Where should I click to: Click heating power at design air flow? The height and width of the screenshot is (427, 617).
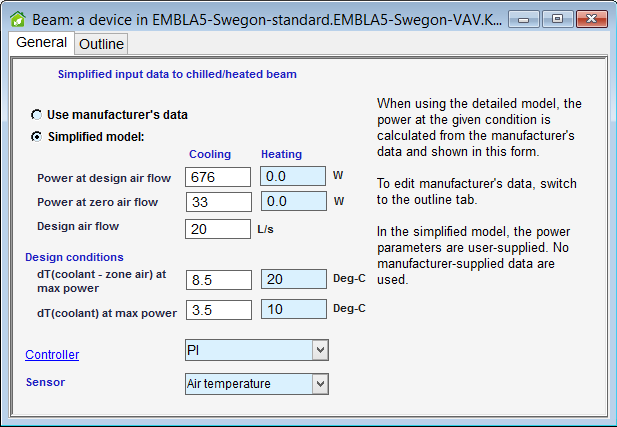[293, 176]
